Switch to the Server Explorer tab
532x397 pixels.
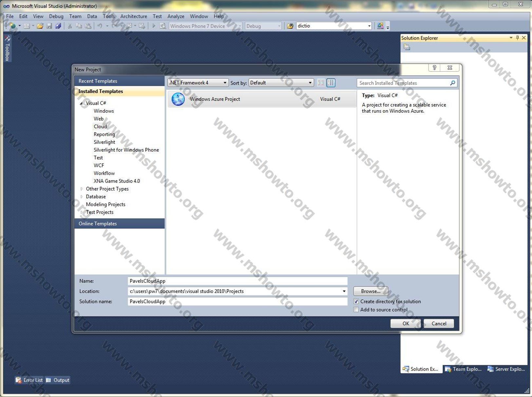(506, 369)
